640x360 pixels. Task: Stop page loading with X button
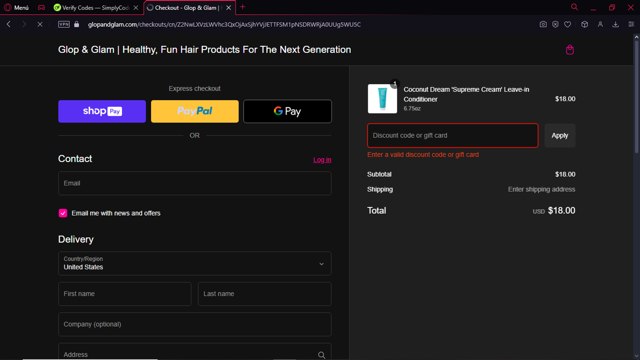[40, 24]
